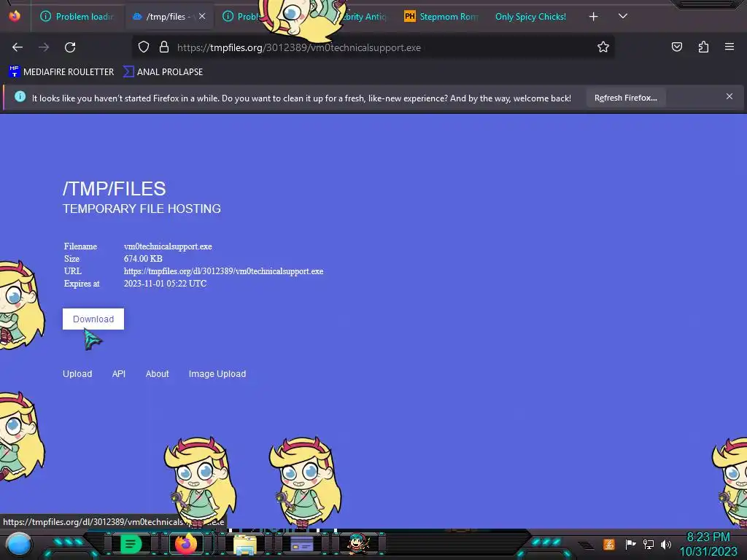Image resolution: width=747 pixels, height=560 pixels.
Task: Open the Image Upload link
Action: click(217, 374)
